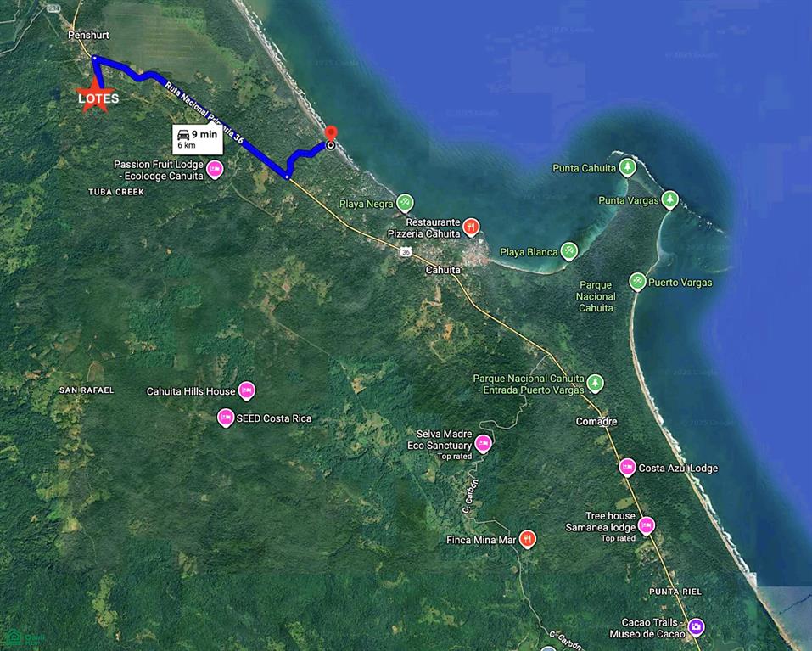Open the Cahuita Hills House lodging pin
The image size is (812, 651).
[247, 390]
